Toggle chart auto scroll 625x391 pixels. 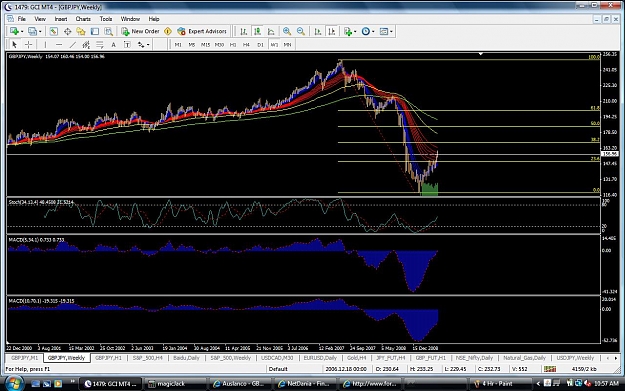318,31
